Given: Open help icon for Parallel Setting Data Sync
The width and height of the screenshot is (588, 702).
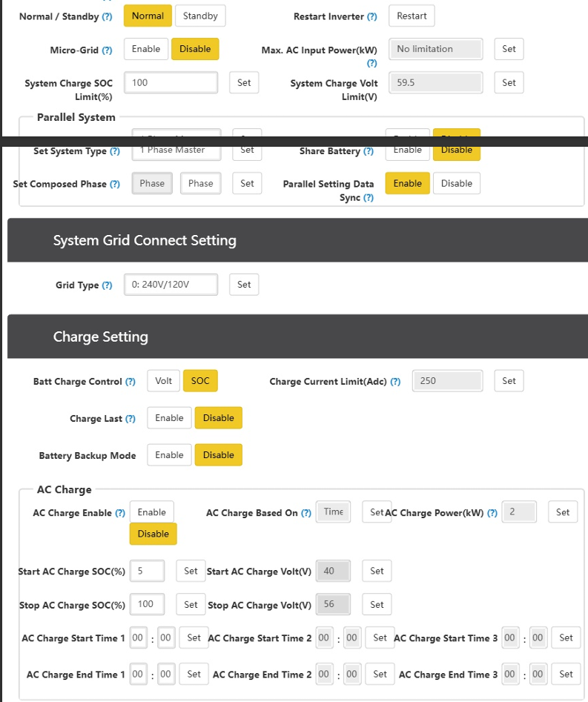Looking at the screenshot, I should pos(368,197).
